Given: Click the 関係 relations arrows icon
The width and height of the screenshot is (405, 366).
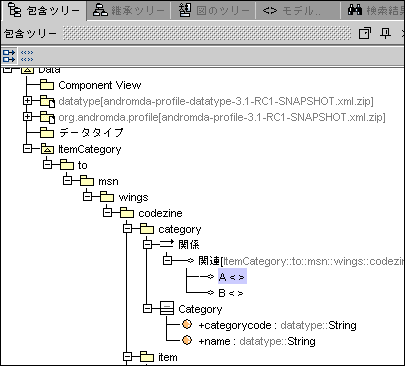Looking at the screenshot, I should pyautogui.click(x=167, y=244).
